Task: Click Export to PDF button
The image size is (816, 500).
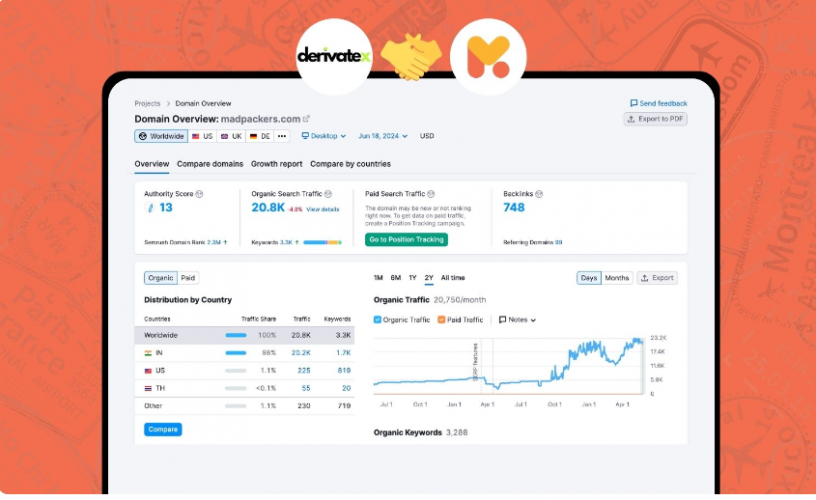Action: [x=655, y=119]
